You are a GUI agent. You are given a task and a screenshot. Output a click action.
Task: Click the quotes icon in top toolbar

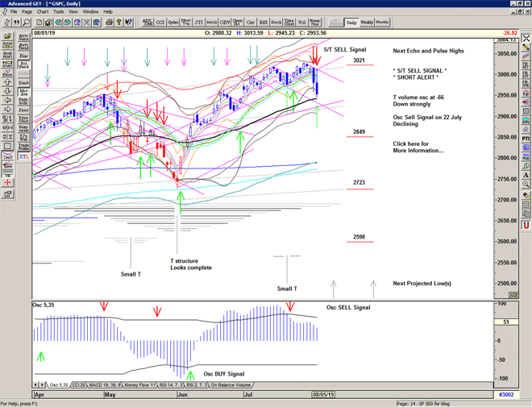(x=17, y=23)
